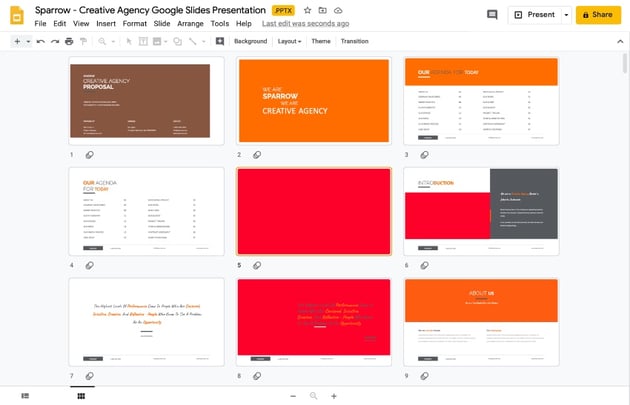Zoom in thumbnails with plus icon

pyautogui.click(x=334, y=396)
